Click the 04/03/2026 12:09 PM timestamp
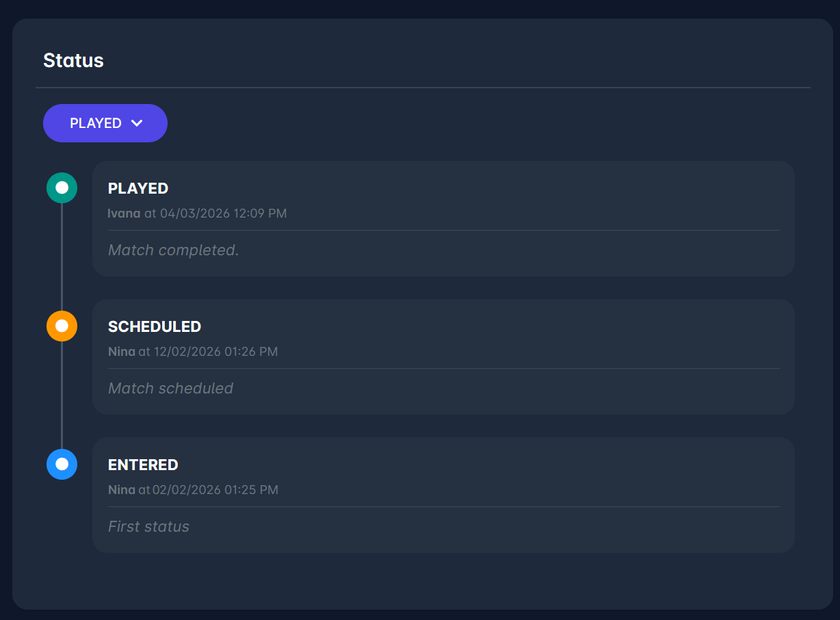The image size is (840, 620). click(x=223, y=214)
